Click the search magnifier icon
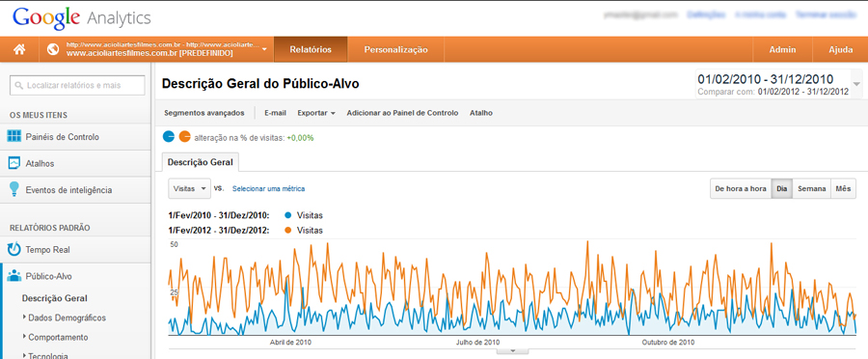The width and height of the screenshot is (868, 359). [19, 85]
